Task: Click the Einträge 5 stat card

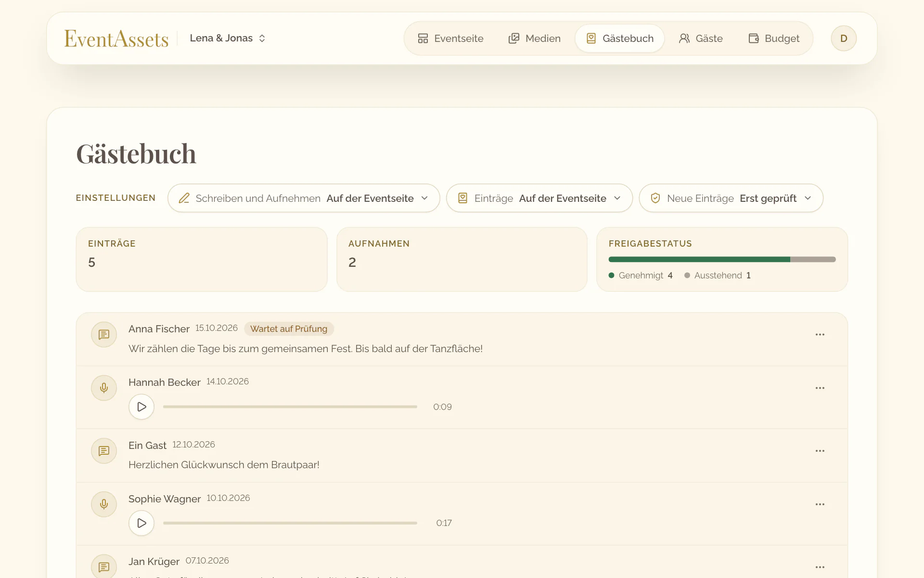Action: (202, 259)
